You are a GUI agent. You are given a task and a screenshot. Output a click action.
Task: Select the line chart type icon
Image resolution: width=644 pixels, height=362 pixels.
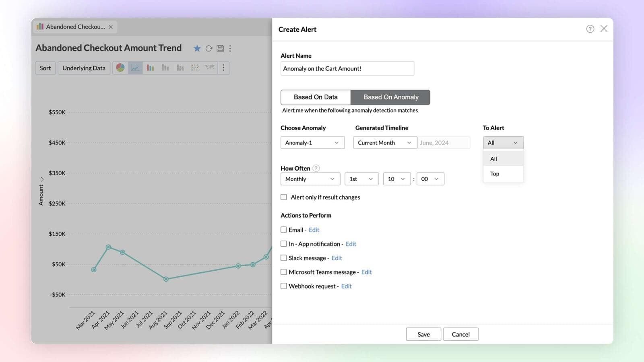click(135, 68)
